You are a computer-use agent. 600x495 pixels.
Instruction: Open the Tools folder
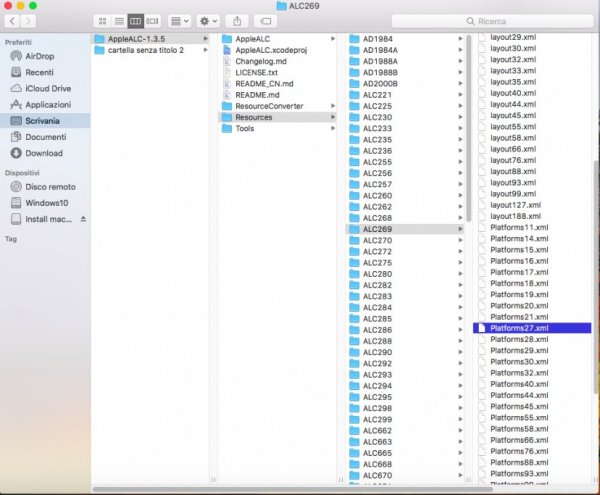click(x=277, y=128)
